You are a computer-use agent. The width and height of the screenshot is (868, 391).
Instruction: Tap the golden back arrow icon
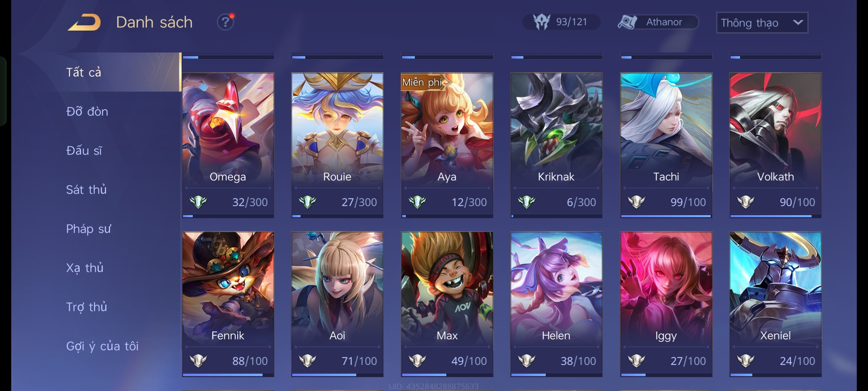(x=84, y=22)
